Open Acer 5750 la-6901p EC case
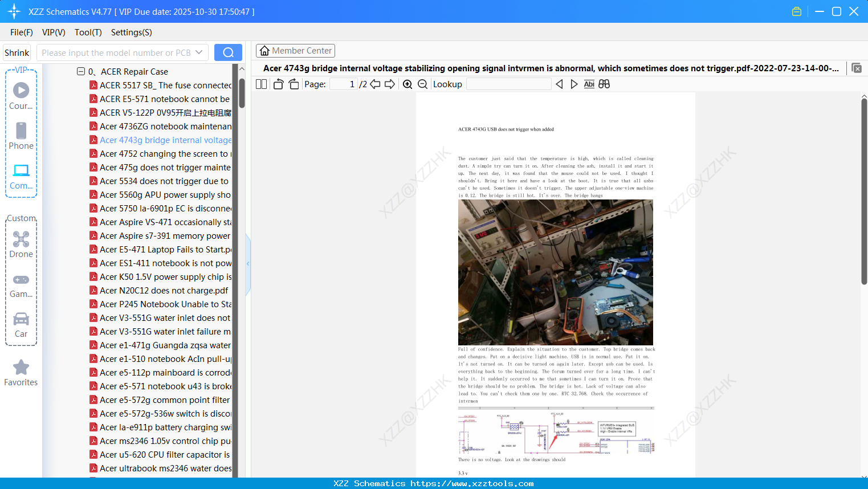 [161, 209]
